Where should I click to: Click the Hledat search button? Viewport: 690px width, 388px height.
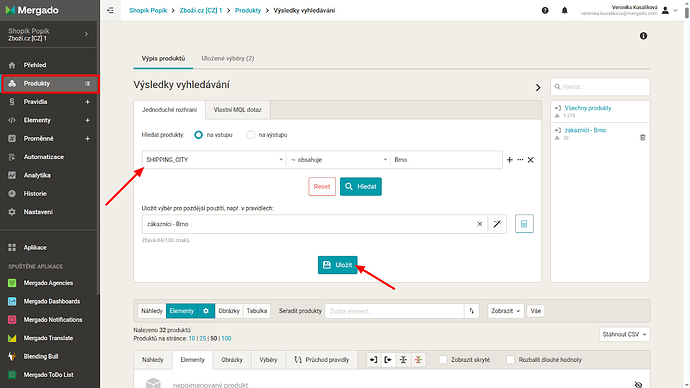click(361, 187)
